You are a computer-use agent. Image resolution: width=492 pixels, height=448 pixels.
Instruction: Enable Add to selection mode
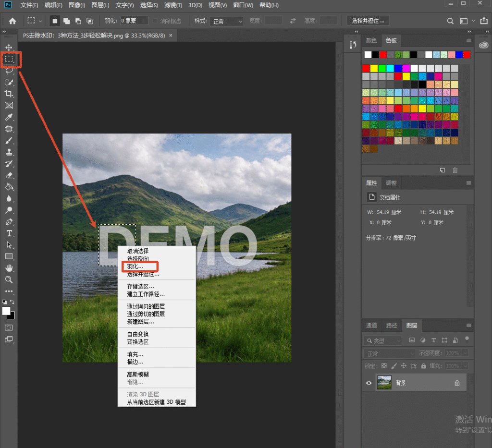click(66, 21)
